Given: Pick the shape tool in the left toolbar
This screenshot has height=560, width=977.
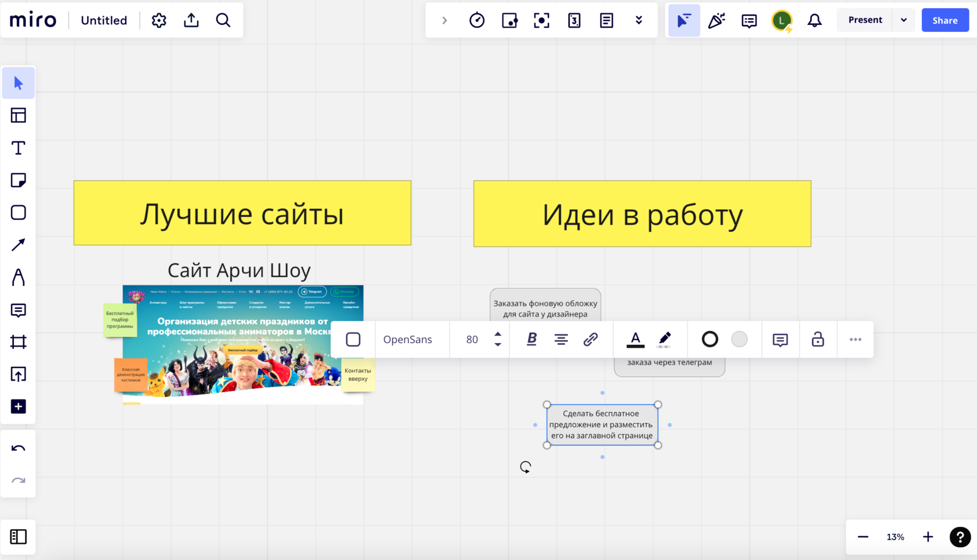Looking at the screenshot, I should tap(18, 213).
